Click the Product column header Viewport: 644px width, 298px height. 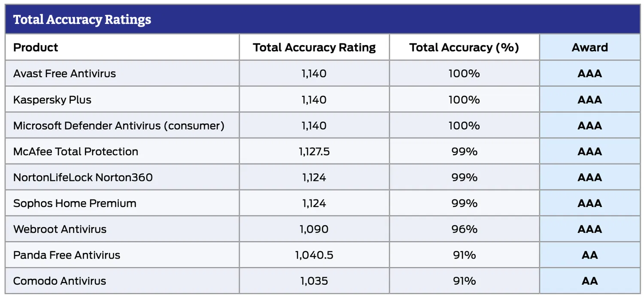36,47
